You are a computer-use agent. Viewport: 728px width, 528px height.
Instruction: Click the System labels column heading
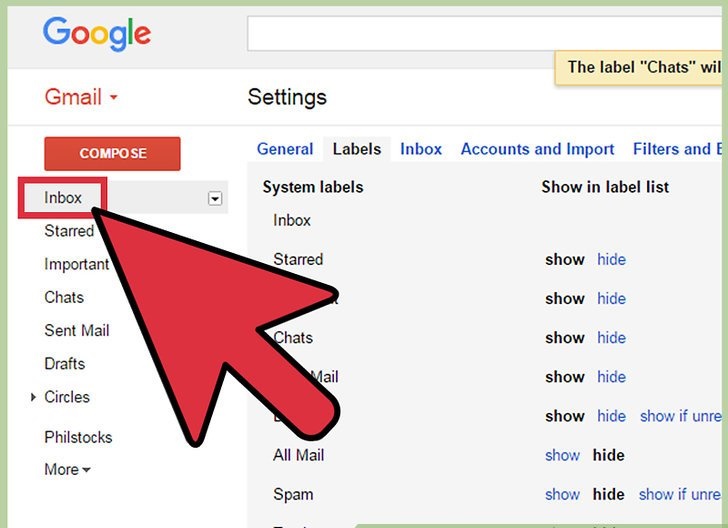pos(313,187)
